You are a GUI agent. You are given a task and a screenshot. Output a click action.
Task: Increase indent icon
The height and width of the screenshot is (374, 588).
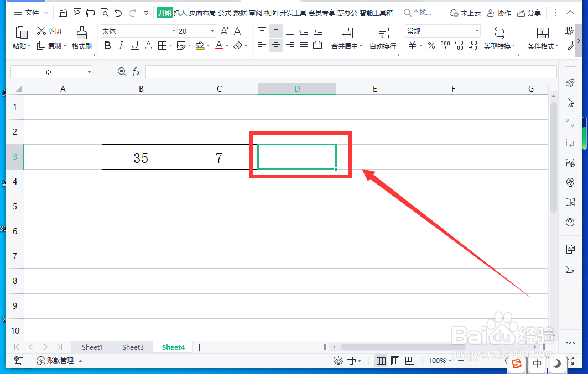click(318, 31)
